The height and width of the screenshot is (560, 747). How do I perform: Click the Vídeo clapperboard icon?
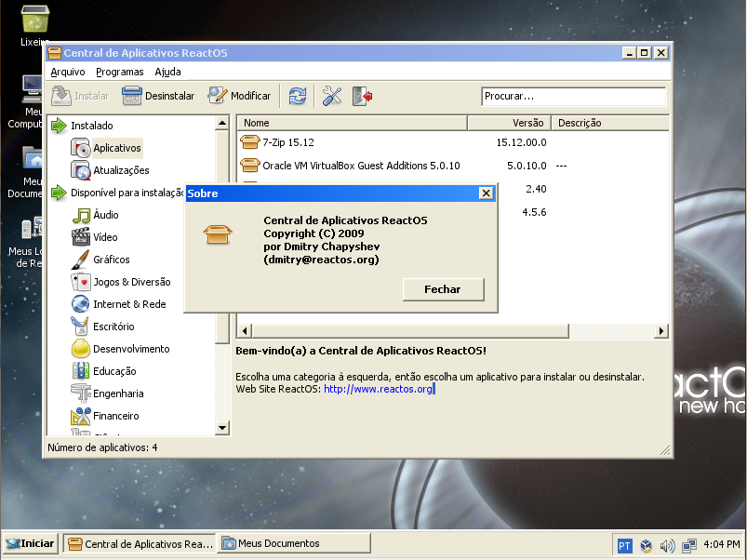pyautogui.click(x=81, y=237)
